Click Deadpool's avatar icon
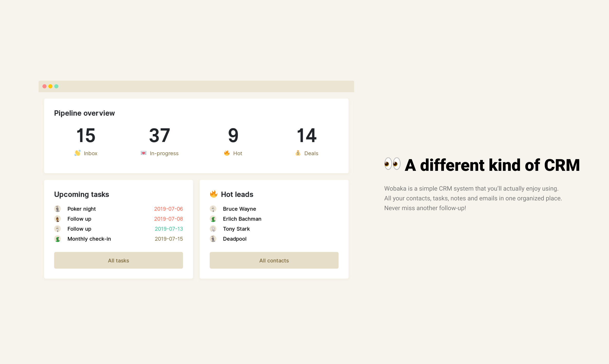609x364 pixels. click(213, 239)
